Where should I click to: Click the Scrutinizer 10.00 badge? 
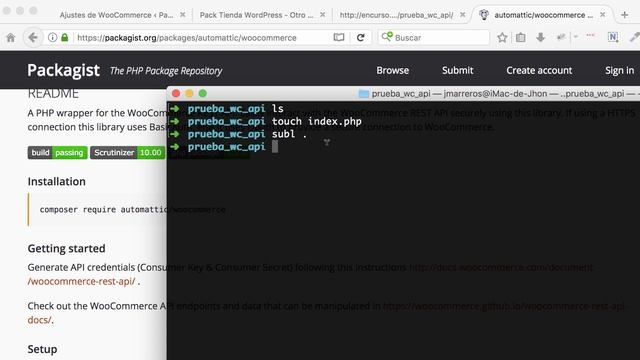[x=127, y=153]
